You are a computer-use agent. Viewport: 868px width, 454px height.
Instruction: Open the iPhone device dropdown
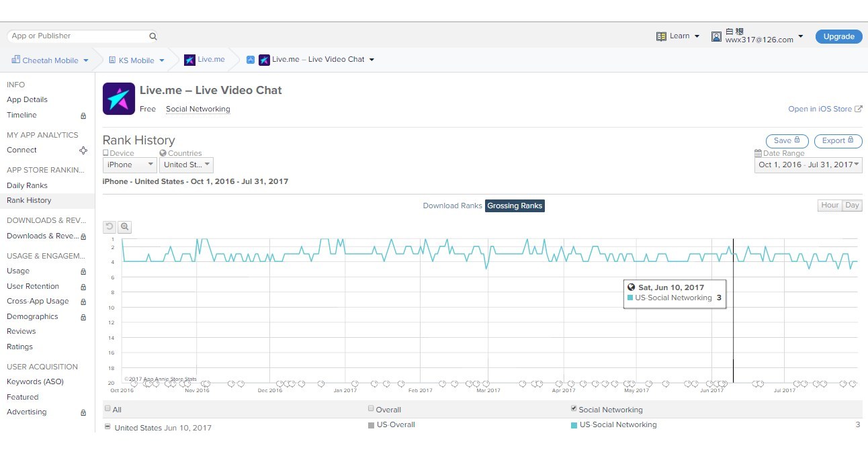pos(129,165)
